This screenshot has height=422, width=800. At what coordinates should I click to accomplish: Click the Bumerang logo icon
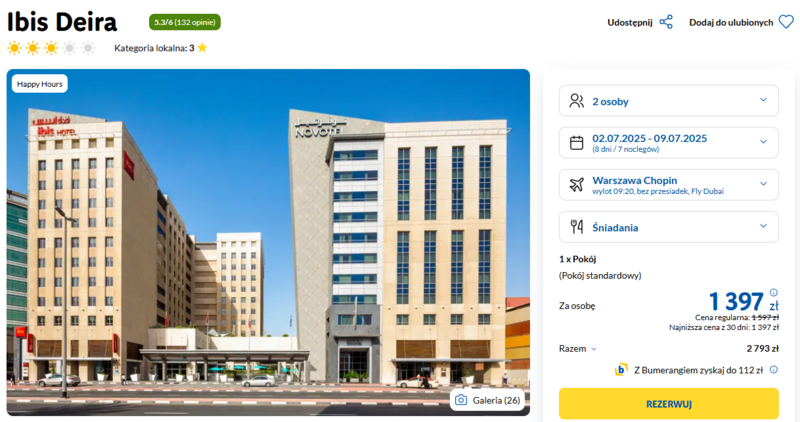click(621, 369)
